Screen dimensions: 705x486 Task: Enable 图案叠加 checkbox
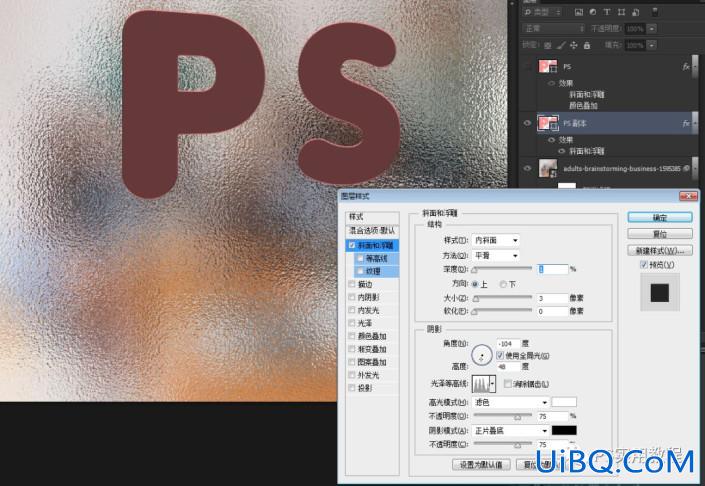click(352, 362)
